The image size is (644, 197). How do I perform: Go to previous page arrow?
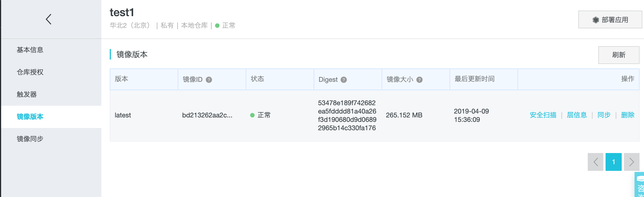596,162
